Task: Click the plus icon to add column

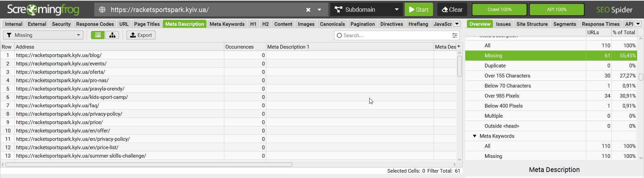Action: tap(459, 47)
